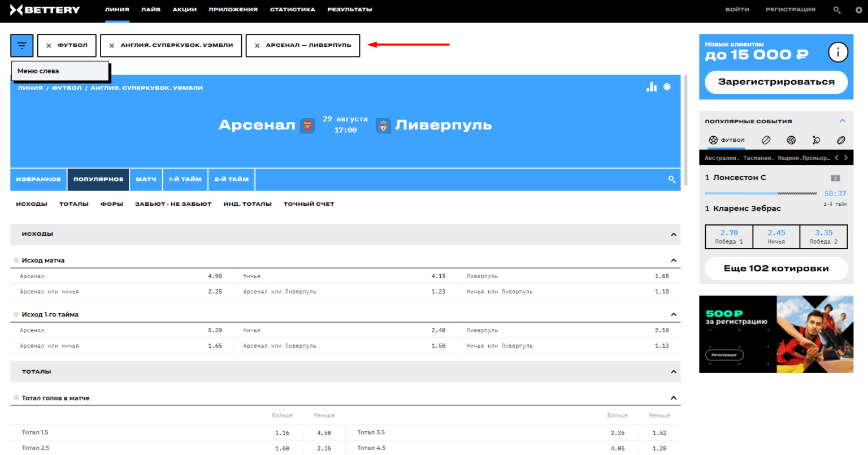Select the hockey puck sport icon
The image size is (868, 455).
[x=766, y=140]
